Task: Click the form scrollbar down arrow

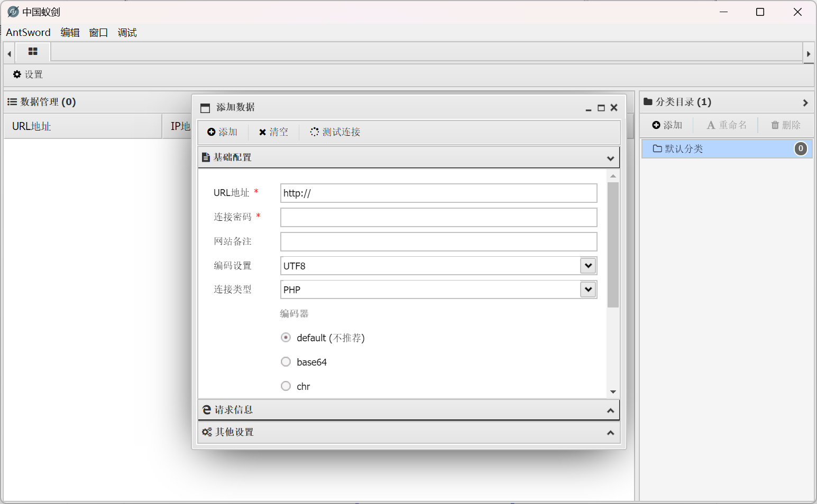Action: (x=613, y=392)
